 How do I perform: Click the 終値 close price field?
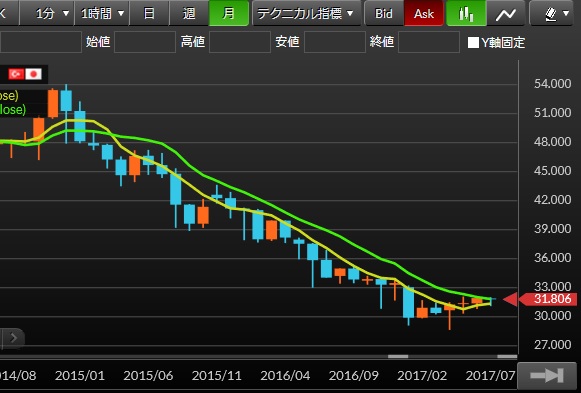pos(429,42)
